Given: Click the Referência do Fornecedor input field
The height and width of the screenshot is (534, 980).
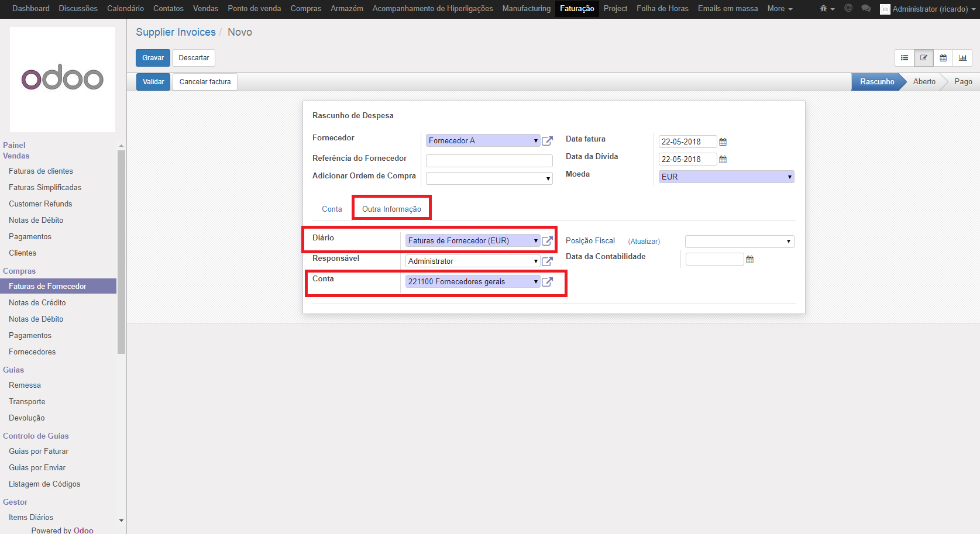Looking at the screenshot, I should (489, 161).
